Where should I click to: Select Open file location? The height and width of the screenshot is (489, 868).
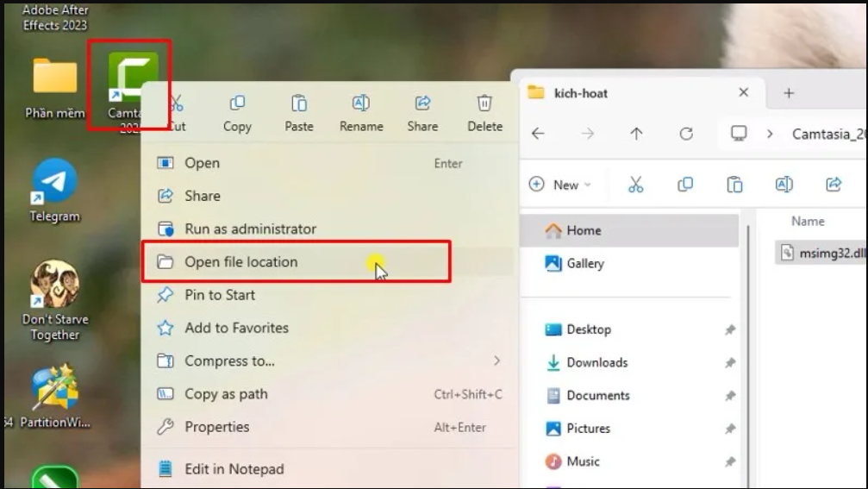coord(241,262)
